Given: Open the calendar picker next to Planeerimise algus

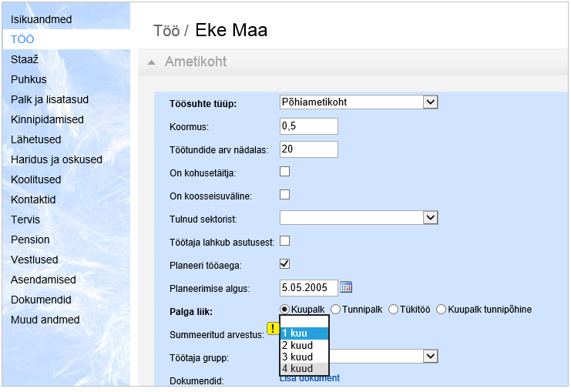Looking at the screenshot, I should click(x=346, y=287).
